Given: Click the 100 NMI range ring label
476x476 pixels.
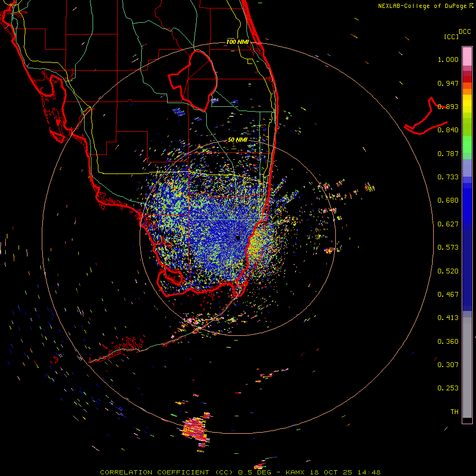Looking at the screenshot, I should point(237,42).
